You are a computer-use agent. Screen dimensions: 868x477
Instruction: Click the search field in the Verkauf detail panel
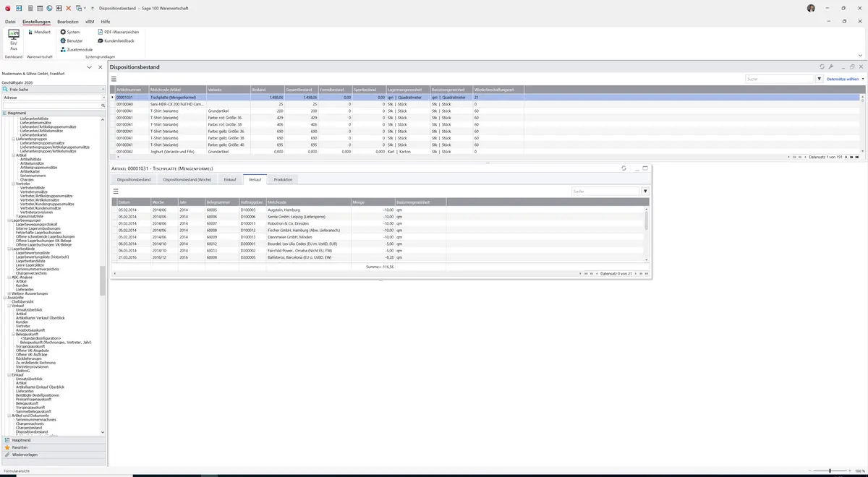[x=605, y=192]
